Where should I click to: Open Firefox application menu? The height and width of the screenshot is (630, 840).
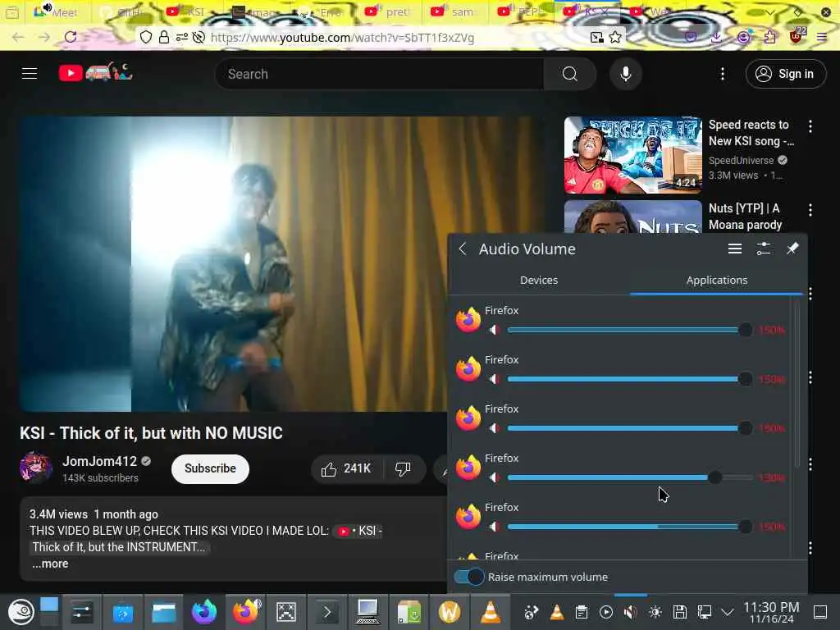click(822, 37)
